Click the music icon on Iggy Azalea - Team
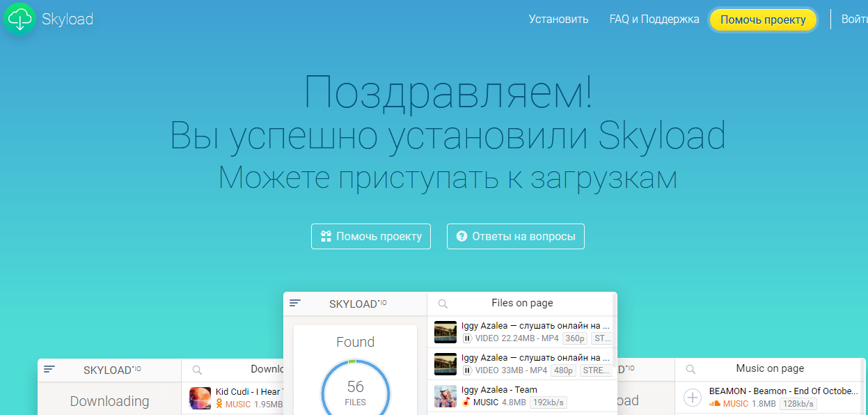Viewport: 868px width, 415px height. point(466,402)
